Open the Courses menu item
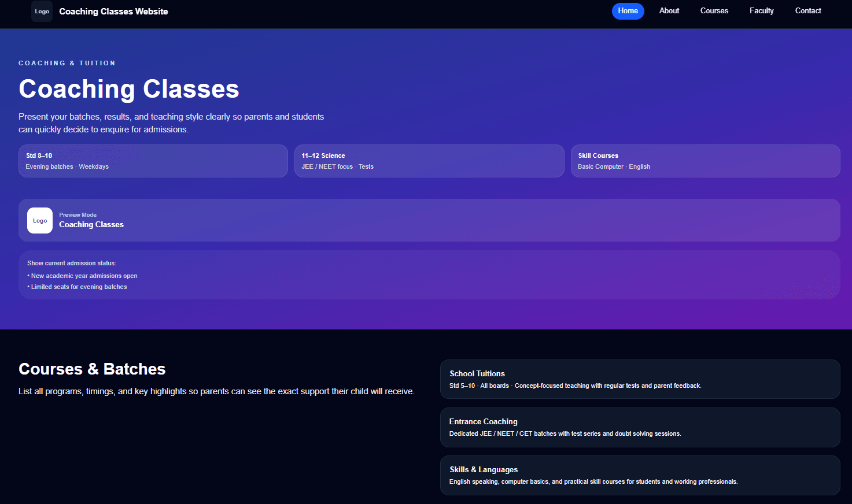 point(714,11)
